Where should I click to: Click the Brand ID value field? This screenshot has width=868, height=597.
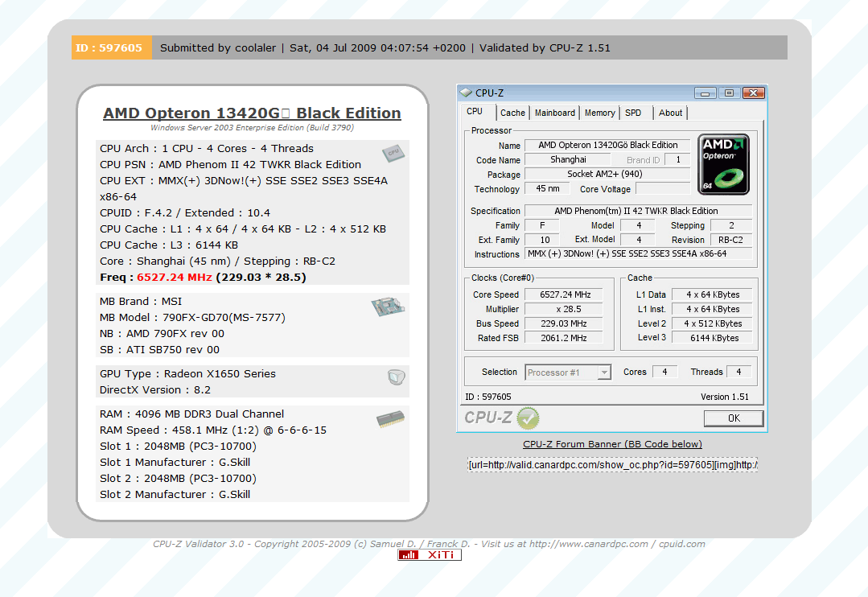point(677,159)
